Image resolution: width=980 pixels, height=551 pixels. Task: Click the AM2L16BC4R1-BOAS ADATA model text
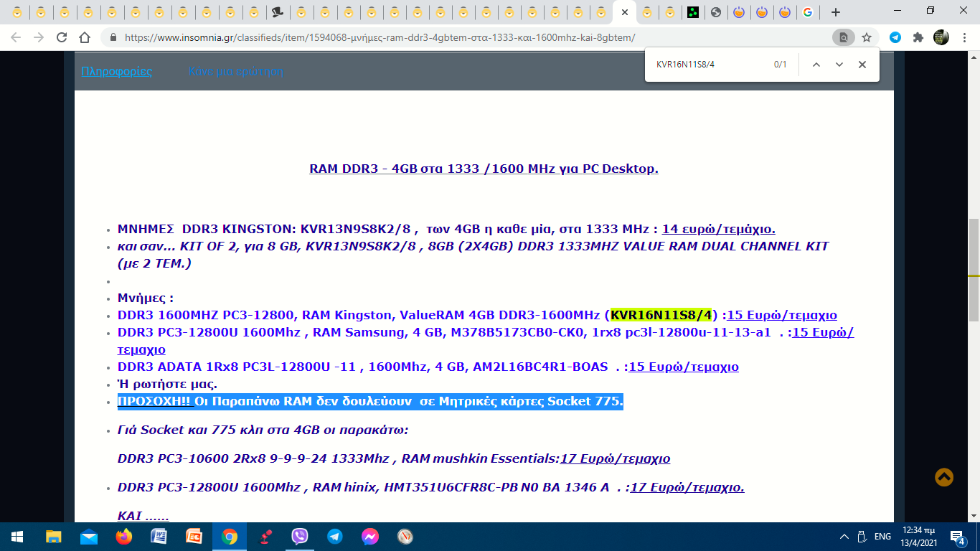541,367
